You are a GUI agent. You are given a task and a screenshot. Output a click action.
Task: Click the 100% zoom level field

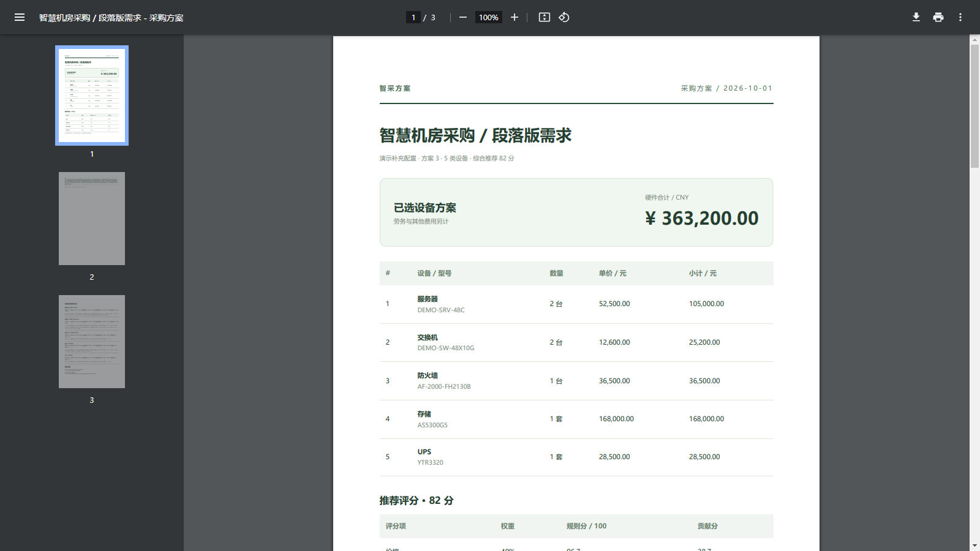489,17
